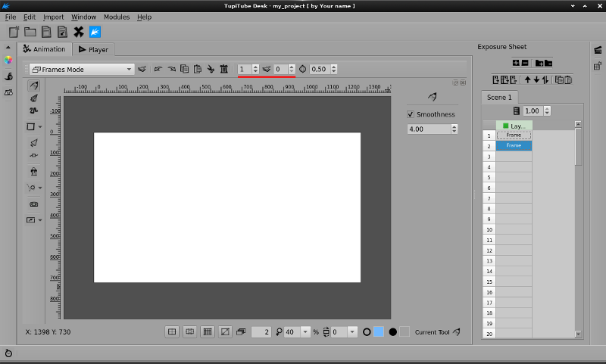Viewport: 606px width, 364px height.
Task: Click Insert Frame icon in Exposure Sheet
Action: (x=496, y=80)
